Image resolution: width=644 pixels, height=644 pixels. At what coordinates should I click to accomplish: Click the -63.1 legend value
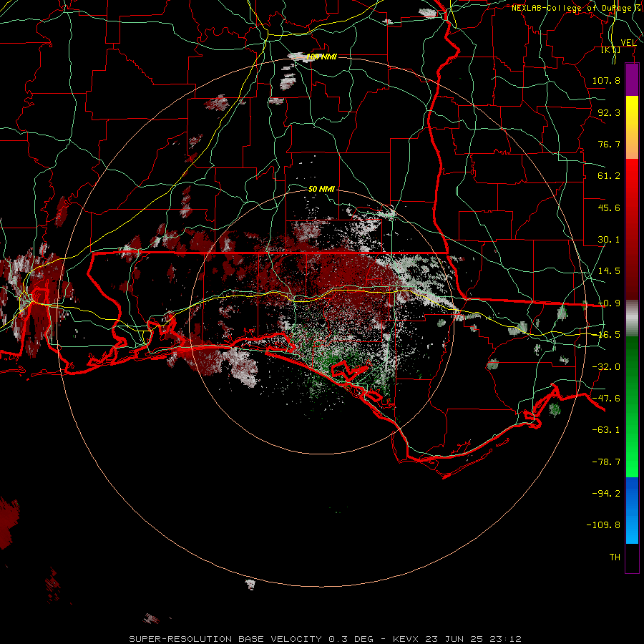point(606,430)
